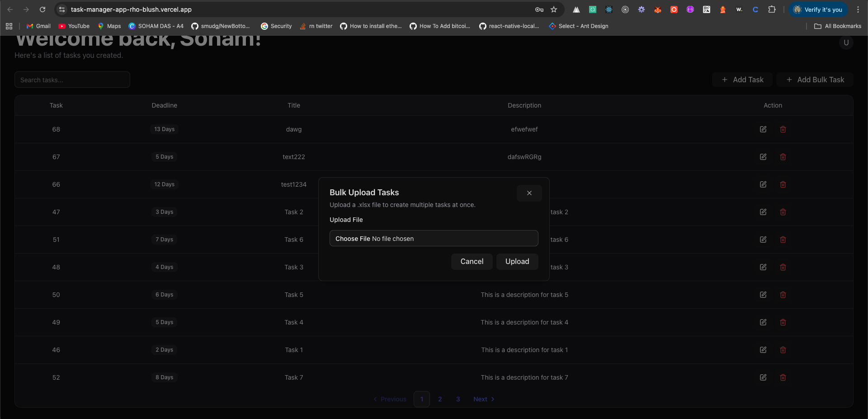
Task: Reload the browser page
Action: (x=42, y=9)
